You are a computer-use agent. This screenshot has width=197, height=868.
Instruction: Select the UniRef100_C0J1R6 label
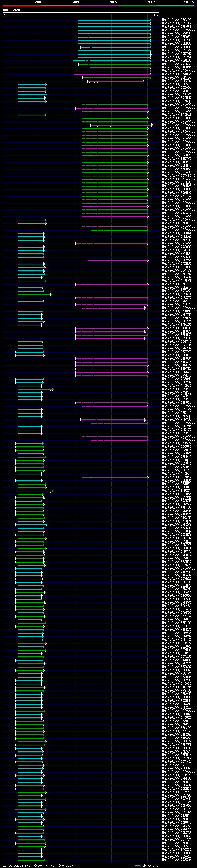pyautogui.click(x=177, y=94)
